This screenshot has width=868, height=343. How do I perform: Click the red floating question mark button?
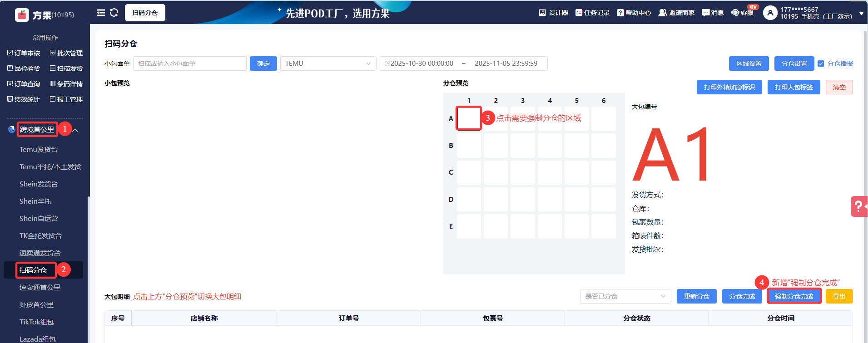coord(859,206)
